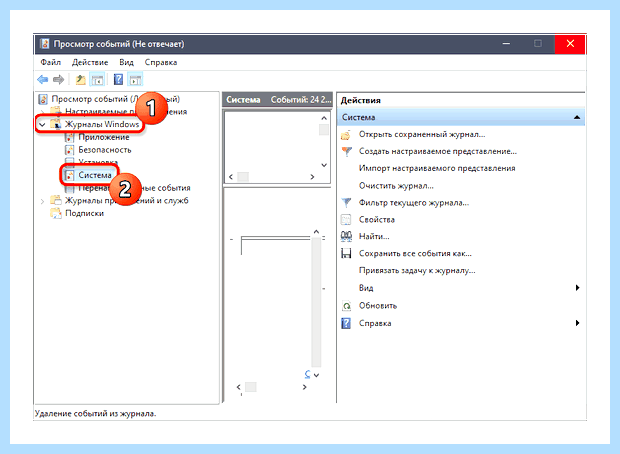Click the Система Событий header in middle pane
Image resolution: width=620 pixels, height=454 pixels.
[278, 100]
